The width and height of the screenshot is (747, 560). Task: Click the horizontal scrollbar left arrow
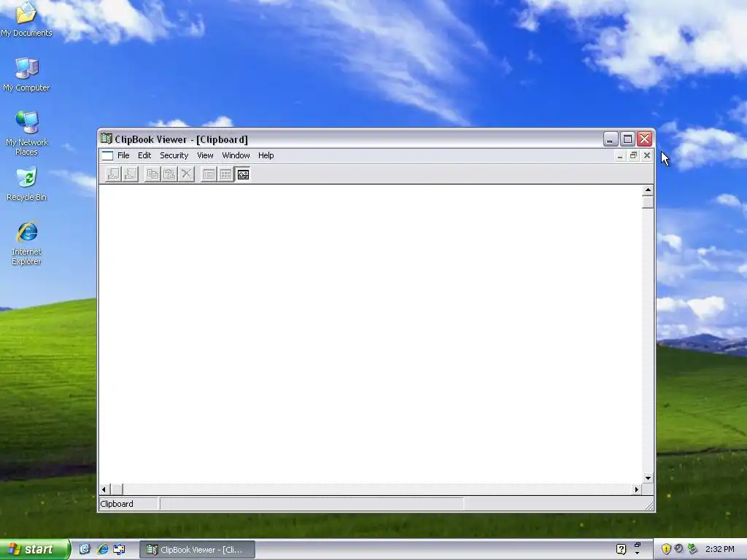click(x=104, y=489)
